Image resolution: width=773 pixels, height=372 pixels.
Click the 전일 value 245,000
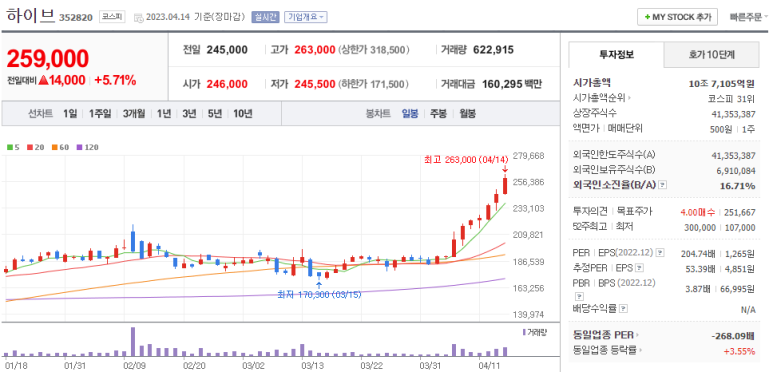point(227,50)
